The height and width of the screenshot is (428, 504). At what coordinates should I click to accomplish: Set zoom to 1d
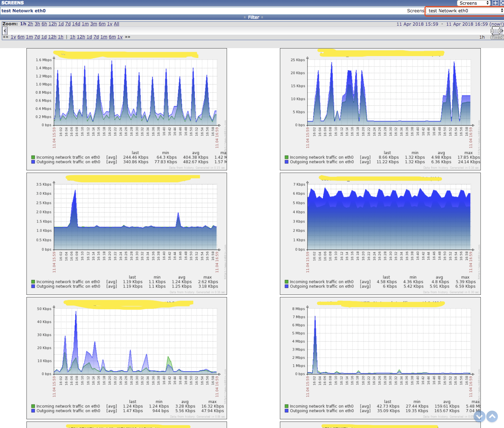[x=61, y=24]
